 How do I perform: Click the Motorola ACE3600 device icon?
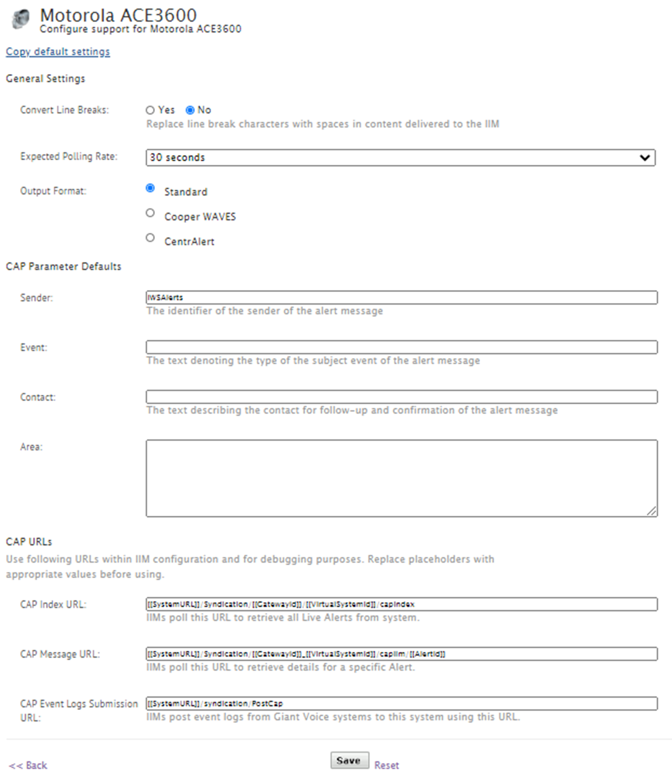coord(20,19)
